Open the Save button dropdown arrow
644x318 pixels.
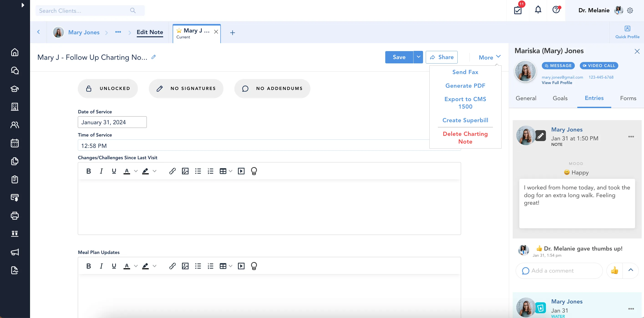418,57
